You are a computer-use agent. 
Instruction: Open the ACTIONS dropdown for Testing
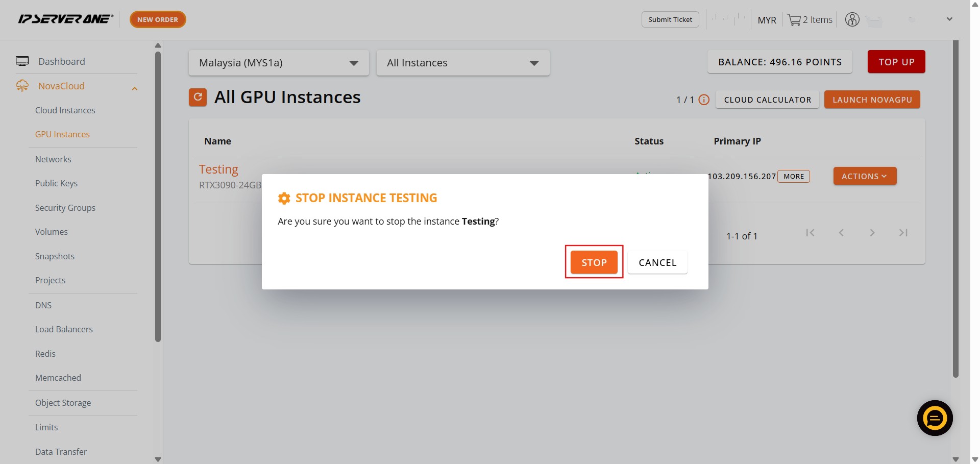(x=864, y=176)
